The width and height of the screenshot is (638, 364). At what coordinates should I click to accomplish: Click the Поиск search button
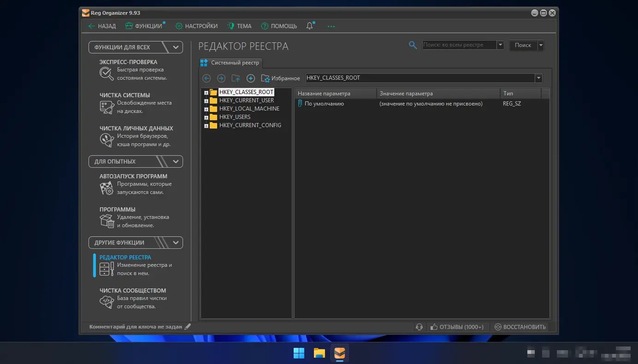523,45
